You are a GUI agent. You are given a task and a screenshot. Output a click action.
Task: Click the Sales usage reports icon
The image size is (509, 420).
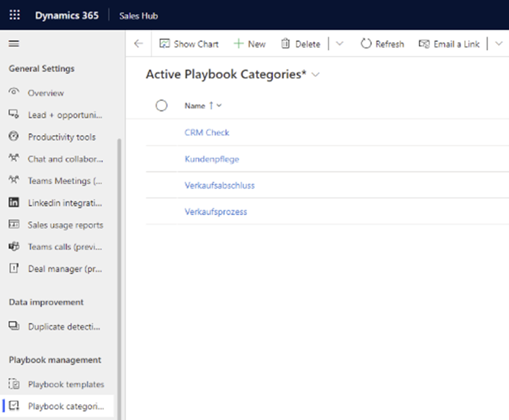(x=14, y=224)
